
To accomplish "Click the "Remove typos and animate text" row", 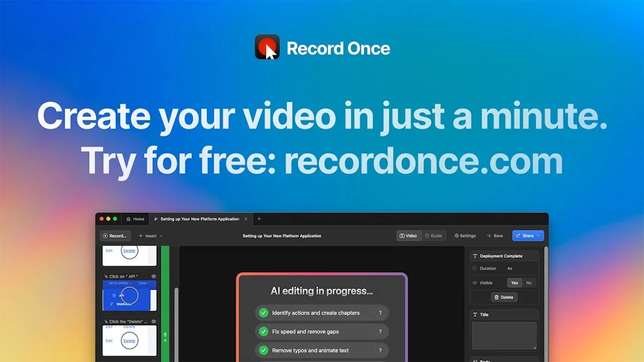I will tap(321, 351).
